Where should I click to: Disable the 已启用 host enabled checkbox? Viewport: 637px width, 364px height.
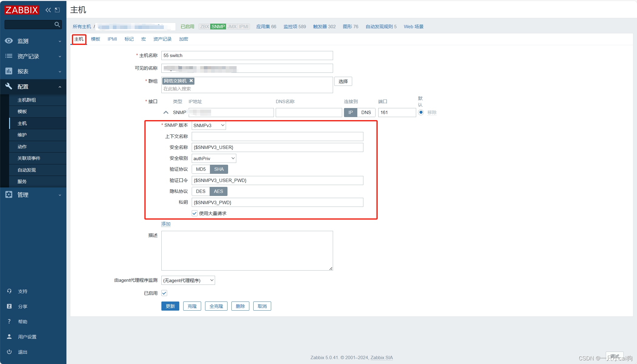[x=164, y=293]
